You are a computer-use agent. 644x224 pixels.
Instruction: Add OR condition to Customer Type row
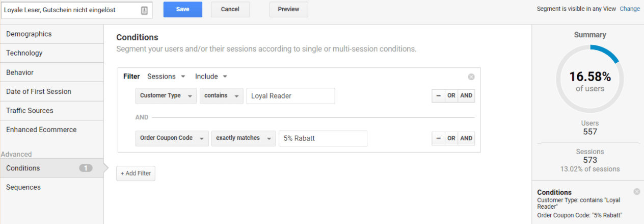(451, 96)
